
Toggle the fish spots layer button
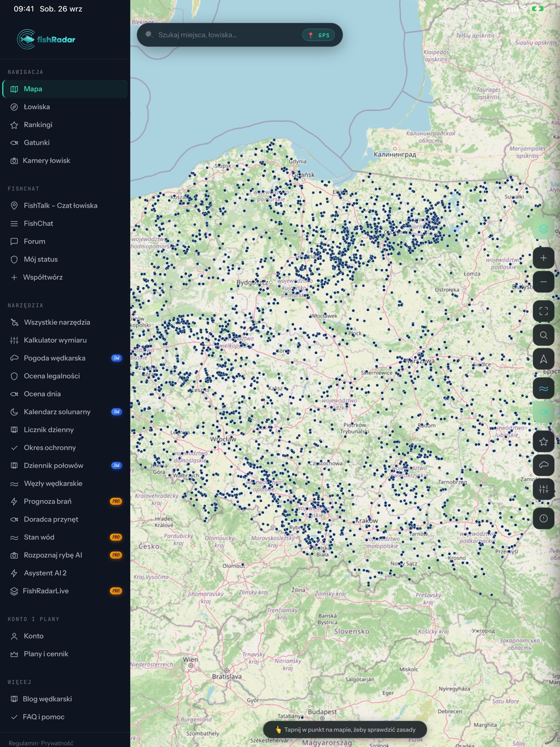click(544, 412)
